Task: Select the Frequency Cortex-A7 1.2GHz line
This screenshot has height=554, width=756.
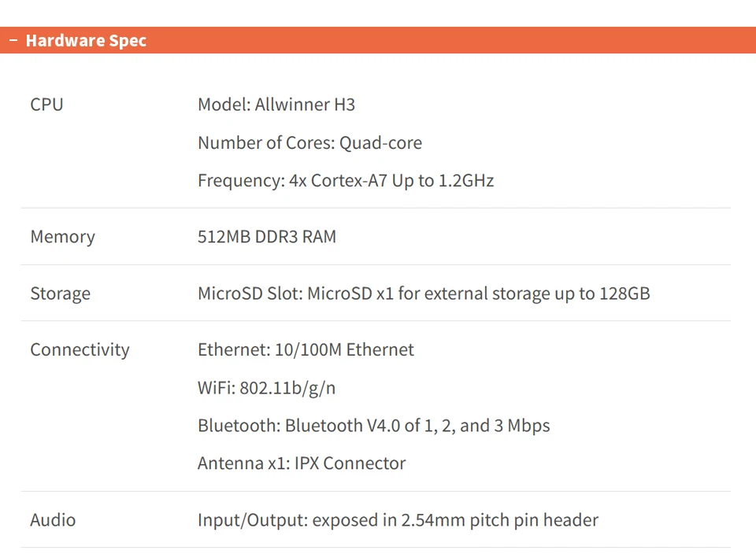Action: tap(346, 180)
